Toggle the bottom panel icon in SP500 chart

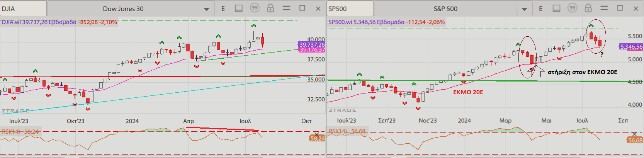point(556,8)
